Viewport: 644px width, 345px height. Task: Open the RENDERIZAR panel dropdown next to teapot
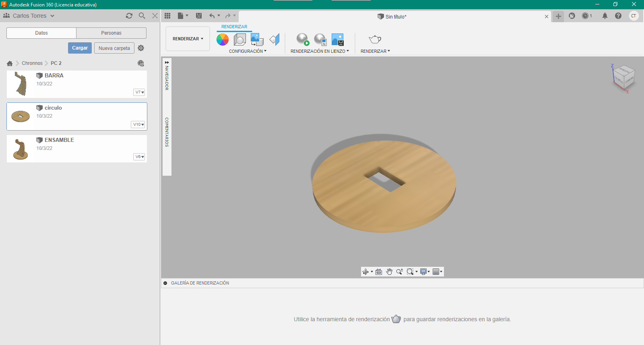[x=375, y=51]
